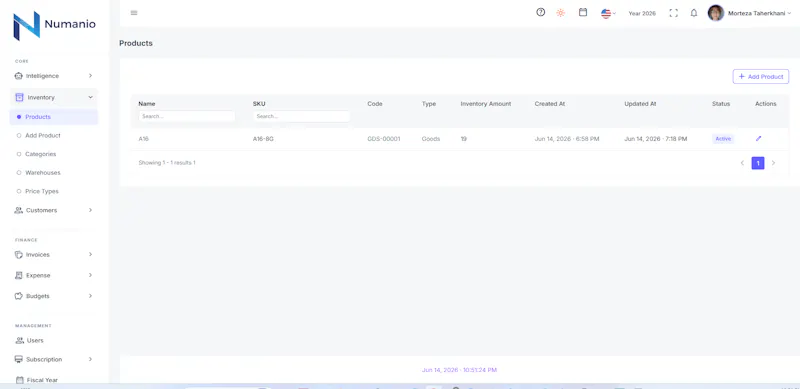Click the Invoices icon
This screenshot has height=389, width=800.
coord(19,254)
